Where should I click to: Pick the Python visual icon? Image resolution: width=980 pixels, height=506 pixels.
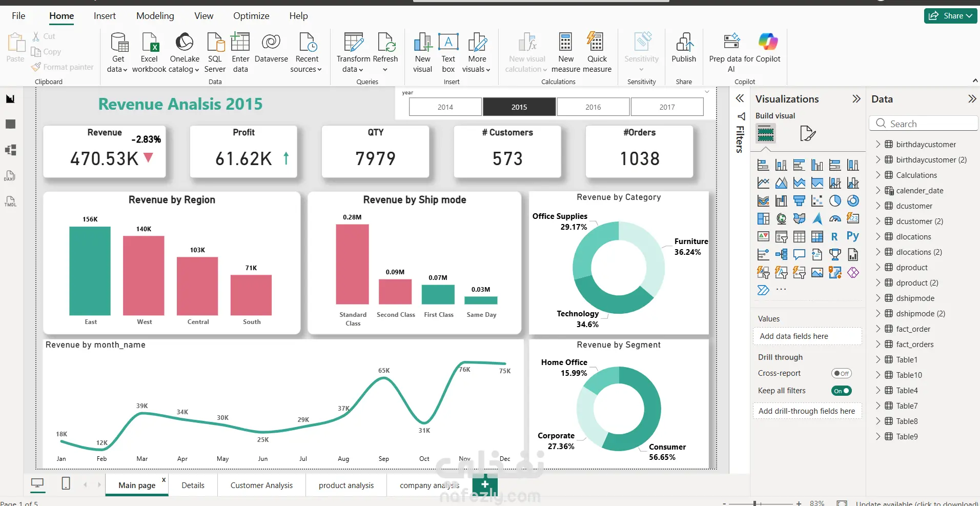coord(853,236)
